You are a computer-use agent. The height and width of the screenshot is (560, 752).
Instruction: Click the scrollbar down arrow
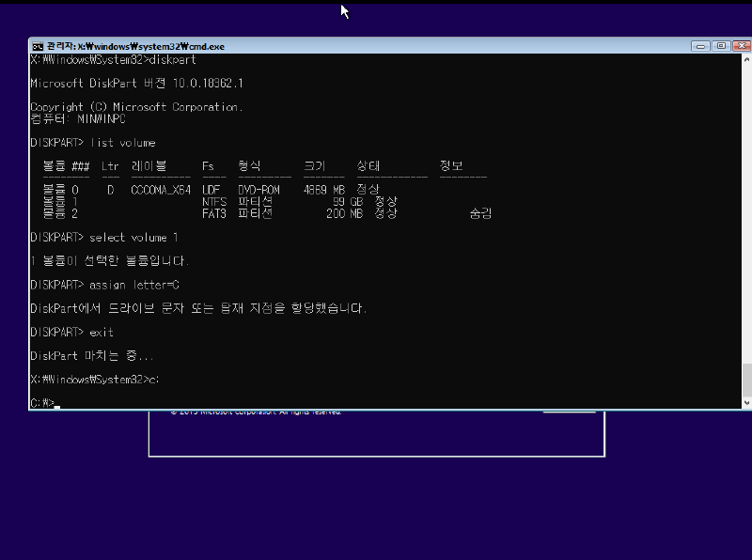747,404
